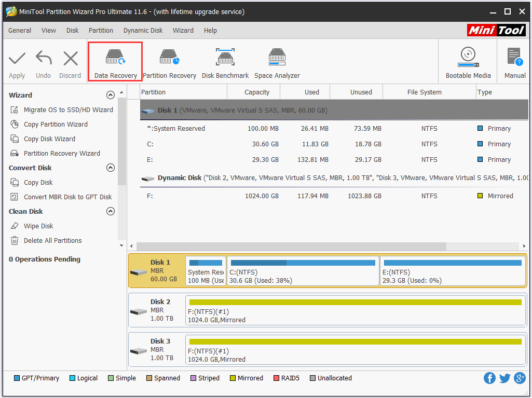Screen dimensions: 532x398
Task: Click Copy Disk Wizard icon
Action: click(14, 139)
